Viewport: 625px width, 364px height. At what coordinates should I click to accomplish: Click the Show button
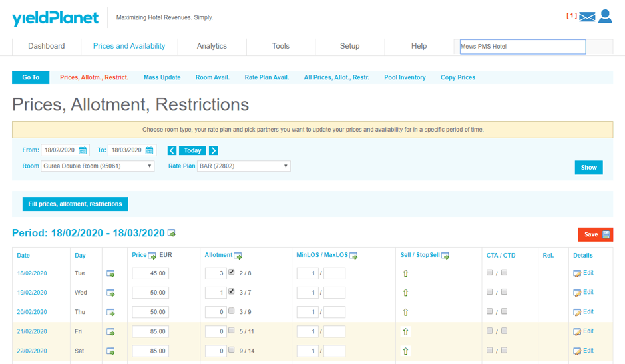[588, 168]
